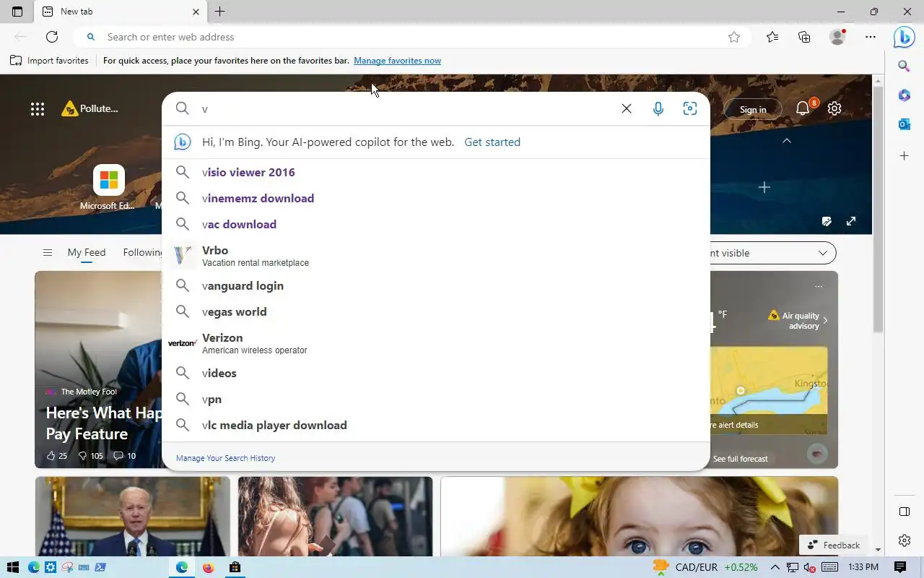Image resolution: width=924 pixels, height=578 pixels.
Task: Open weather card ellipsis options
Action: coord(819,287)
